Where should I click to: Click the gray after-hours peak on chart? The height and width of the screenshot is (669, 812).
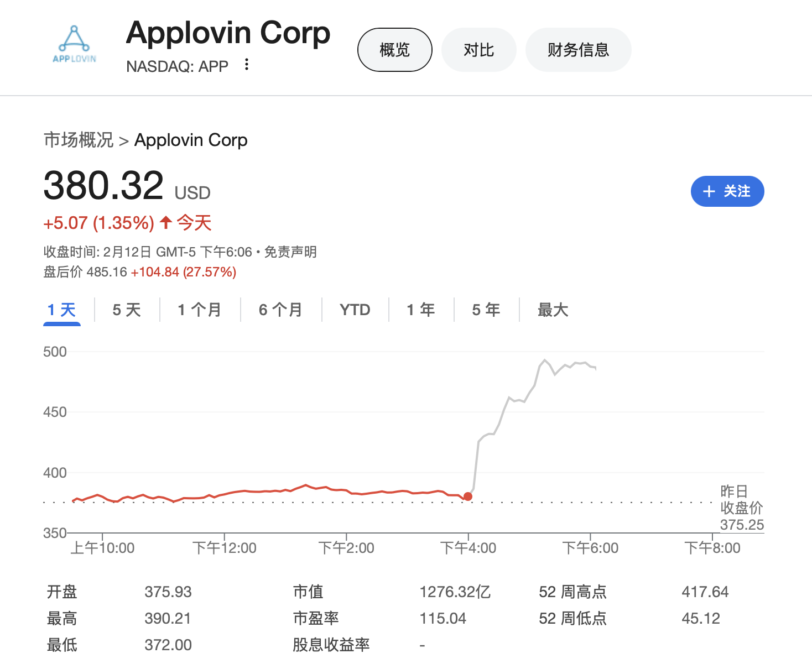pos(545,360)
